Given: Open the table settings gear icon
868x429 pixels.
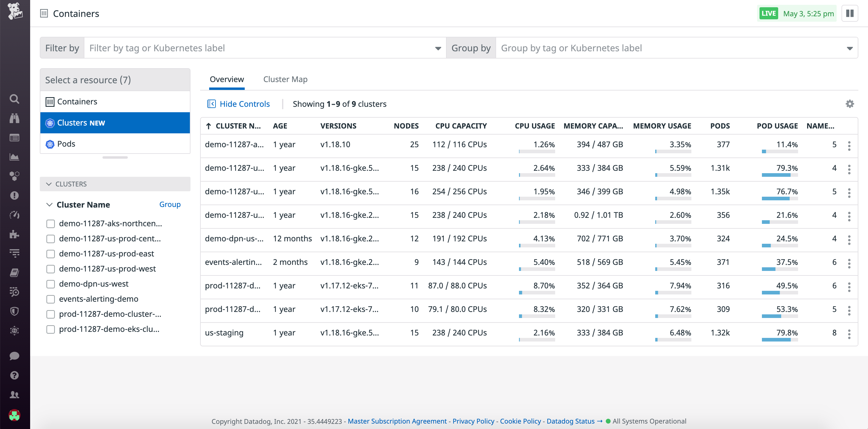Looking at the screenshot, I should pos(850,104).
